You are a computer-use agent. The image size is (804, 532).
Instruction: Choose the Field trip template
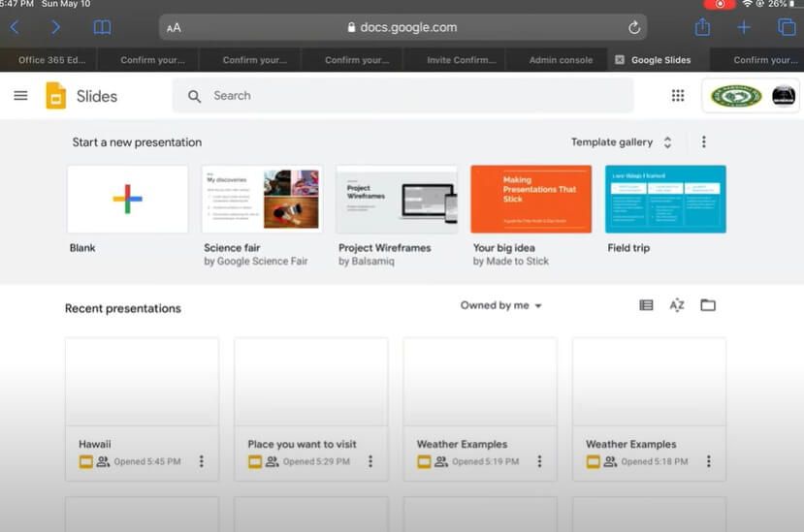click(x=665, y=199)
